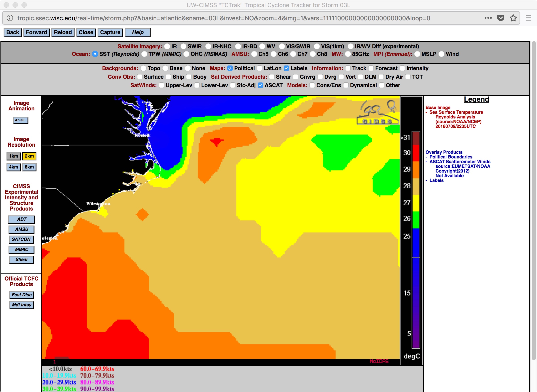Click the Forward button
Screen dimensions: 537x392
click(x=36, y=32)
